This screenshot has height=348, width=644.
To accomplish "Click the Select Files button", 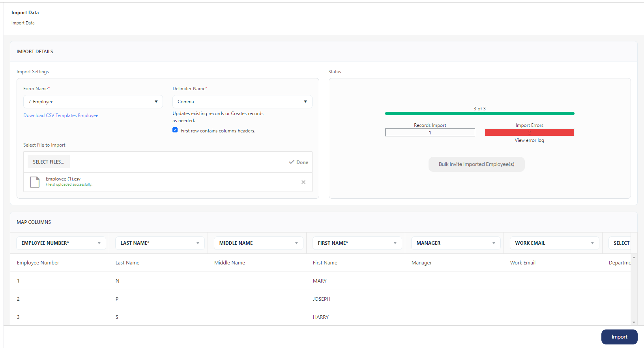I will [x=49, y=162].
